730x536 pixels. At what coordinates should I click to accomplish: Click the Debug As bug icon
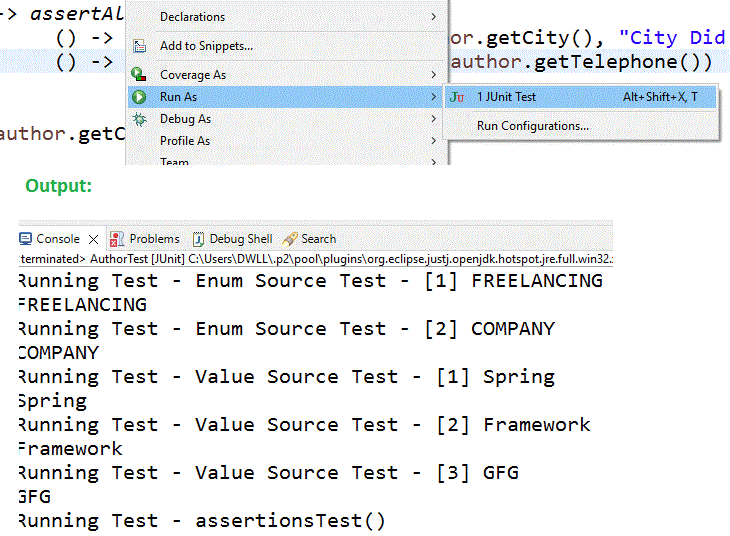139,119
